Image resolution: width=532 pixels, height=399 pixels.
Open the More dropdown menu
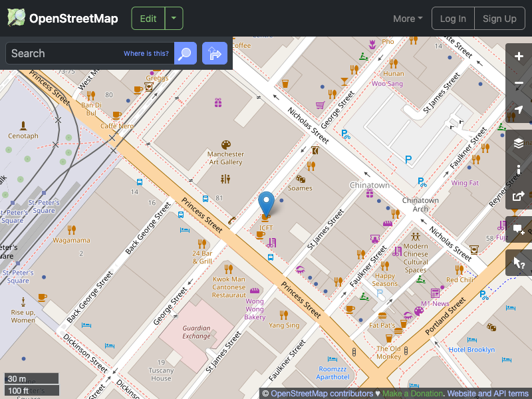[407, 19]
